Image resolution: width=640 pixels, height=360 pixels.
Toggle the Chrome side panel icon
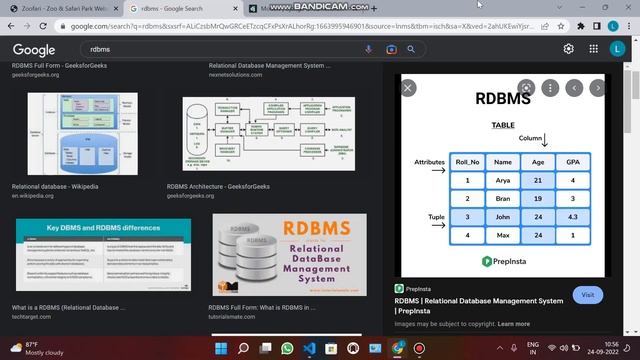tap(597, 26)
